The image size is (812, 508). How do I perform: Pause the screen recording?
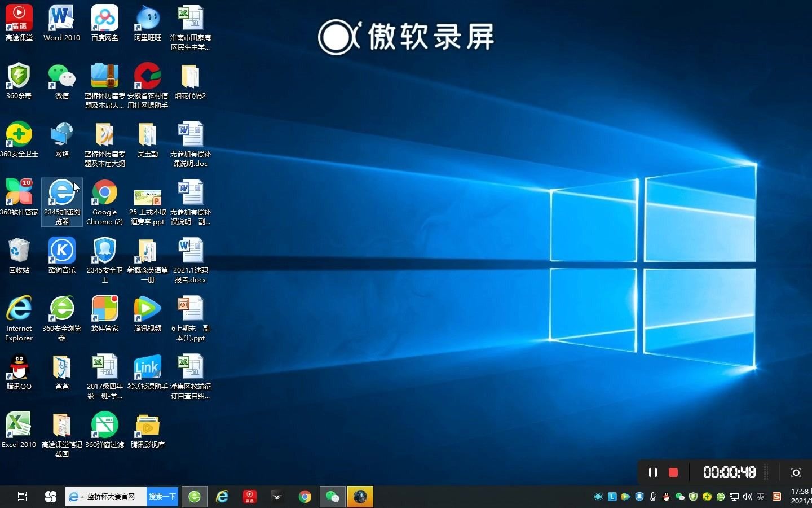(652, 472)
